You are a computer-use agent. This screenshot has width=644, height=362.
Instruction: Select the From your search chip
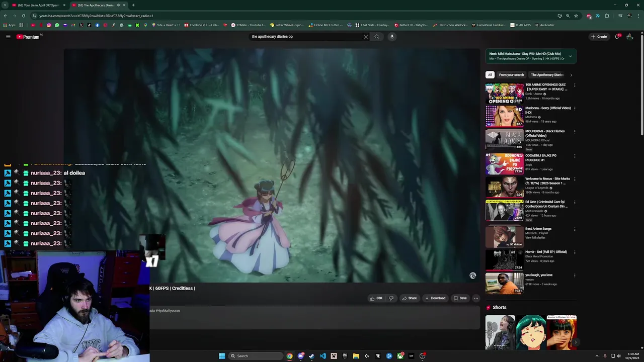[x=511, y=75]
